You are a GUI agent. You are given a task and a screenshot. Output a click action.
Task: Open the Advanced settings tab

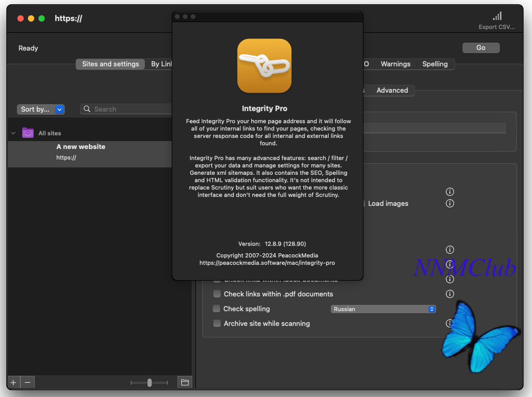[x=392, y=90]
